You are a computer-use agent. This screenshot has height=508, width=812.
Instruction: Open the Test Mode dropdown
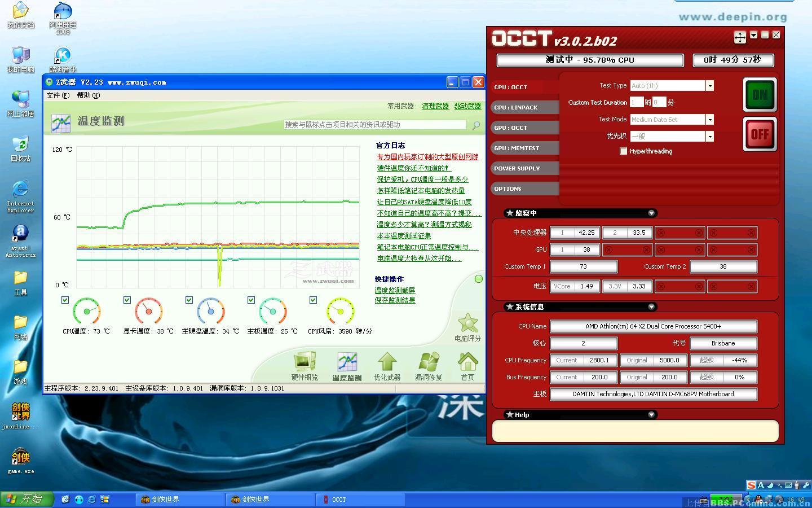pos(710,120)
